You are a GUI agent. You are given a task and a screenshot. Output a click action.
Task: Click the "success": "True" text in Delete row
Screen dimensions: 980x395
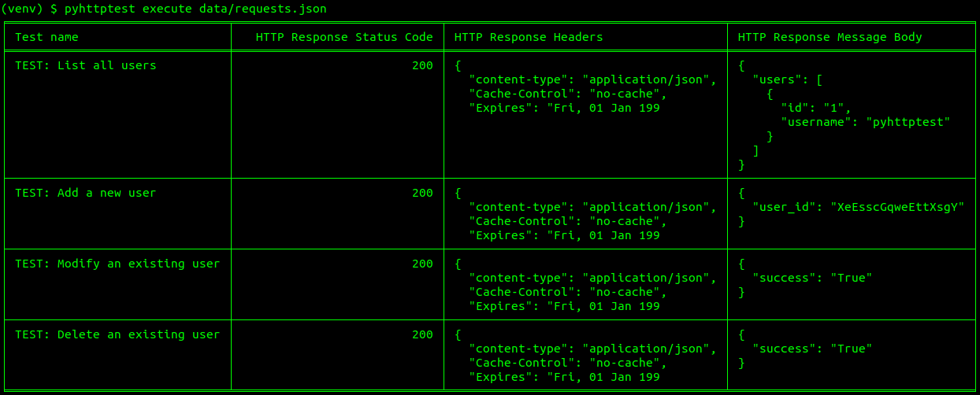click(812, 349)
